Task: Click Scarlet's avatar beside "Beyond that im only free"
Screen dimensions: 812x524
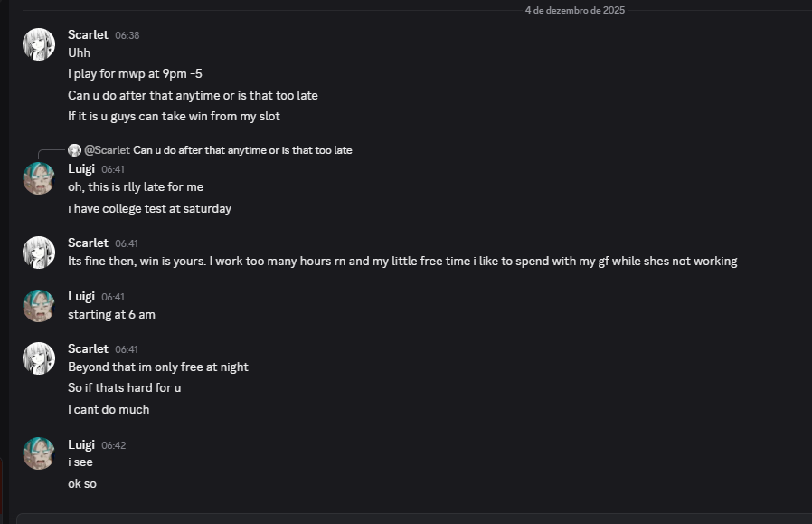Action: pyautogui.click(x=39, y=357)
